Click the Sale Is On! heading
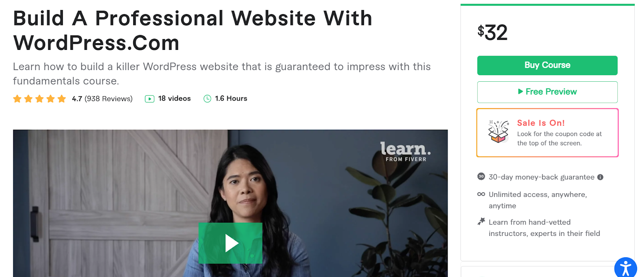 [x=541, y=123]
